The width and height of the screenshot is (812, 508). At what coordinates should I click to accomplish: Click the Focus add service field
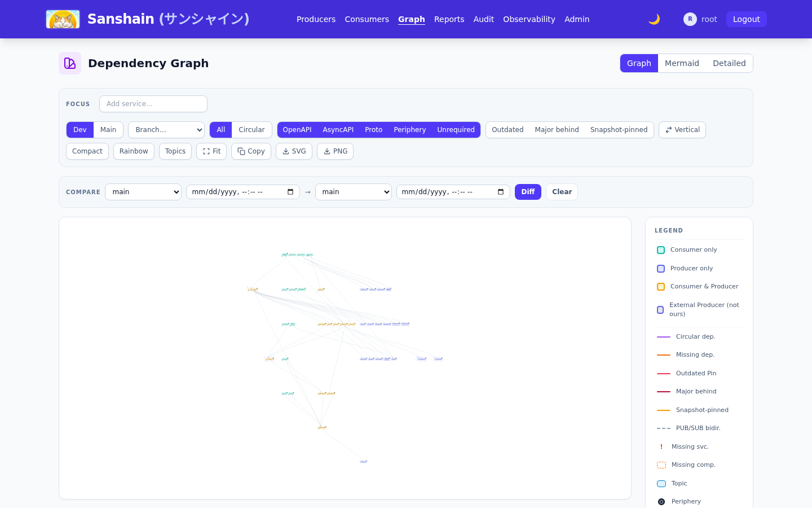click(153, 104)
